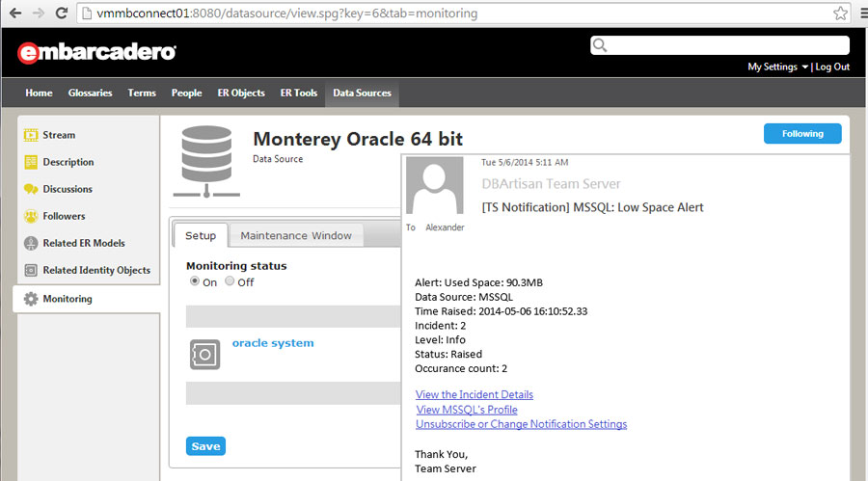The height and width of the screenshot is (481, 868).
Task: Select Related ER Models in sidebar
Action: click(84, 243)
